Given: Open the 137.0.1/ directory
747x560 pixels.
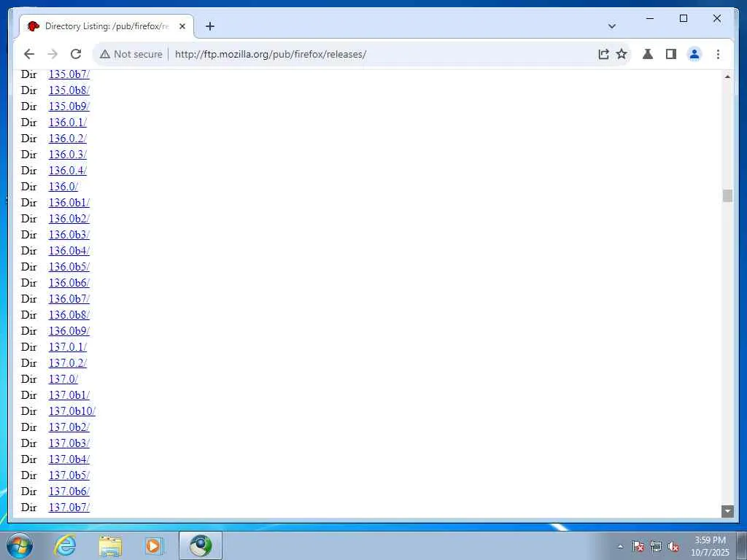Looking at the screenshot, I should [x=68, y=347].
